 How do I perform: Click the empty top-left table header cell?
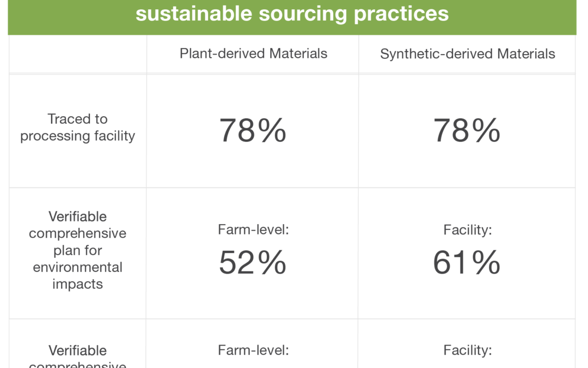[x=78, y=54]
